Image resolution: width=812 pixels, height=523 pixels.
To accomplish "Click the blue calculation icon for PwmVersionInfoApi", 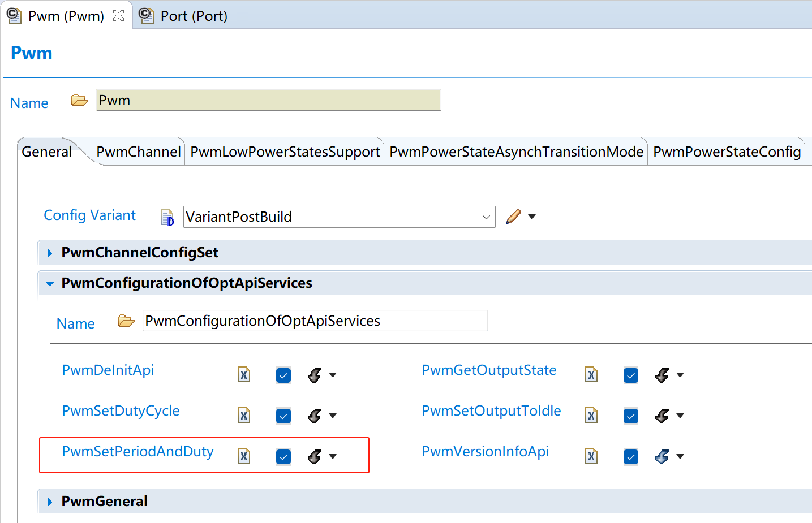I will 662,456.
